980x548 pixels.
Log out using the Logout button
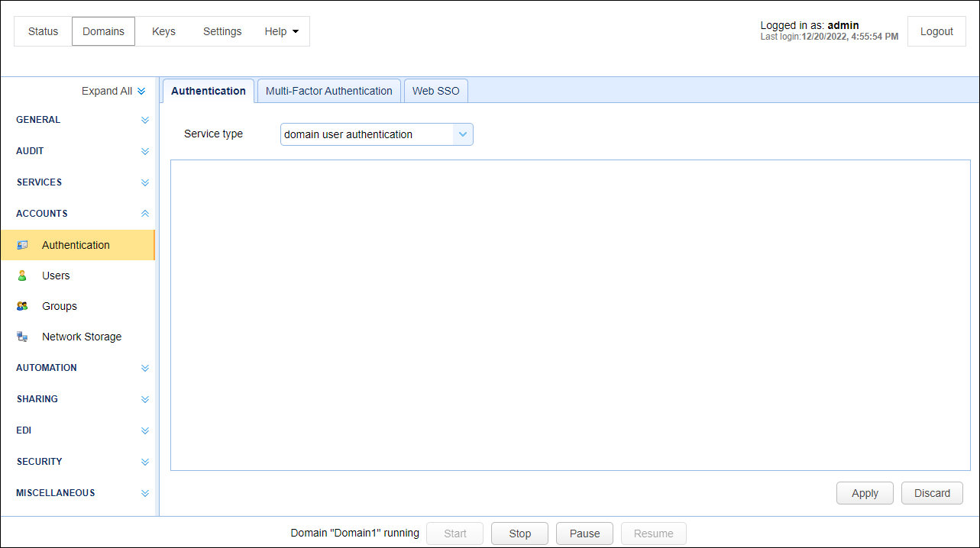coord(936,31)
